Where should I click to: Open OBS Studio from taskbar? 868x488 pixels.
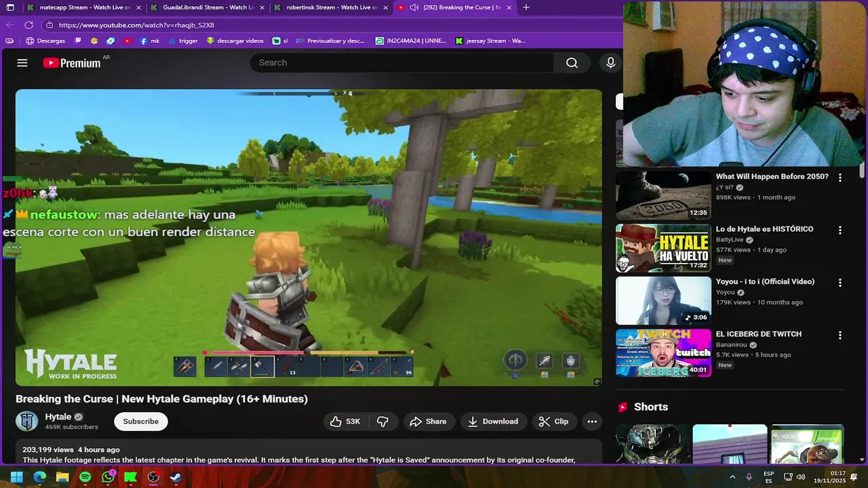153,477
